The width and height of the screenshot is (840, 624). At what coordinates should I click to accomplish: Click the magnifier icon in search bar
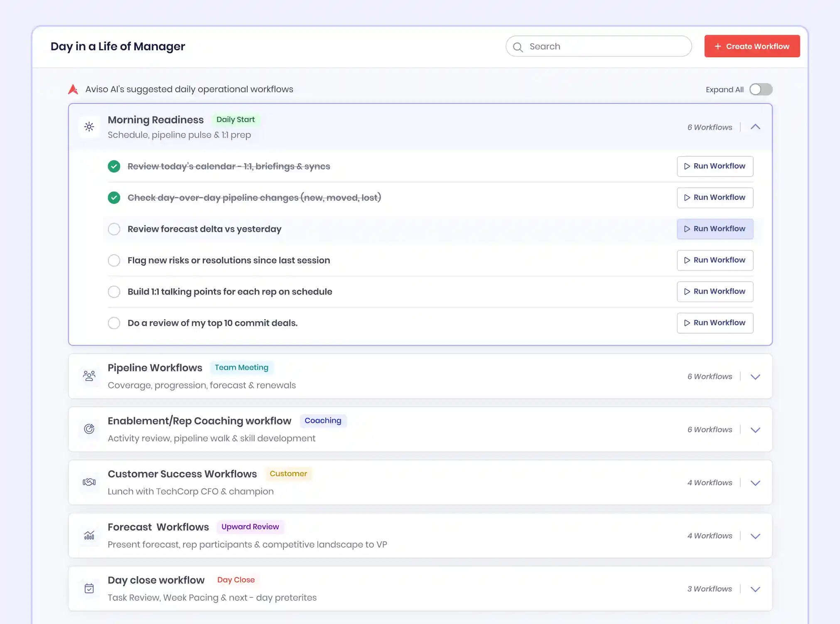click(x=518, y=47)
